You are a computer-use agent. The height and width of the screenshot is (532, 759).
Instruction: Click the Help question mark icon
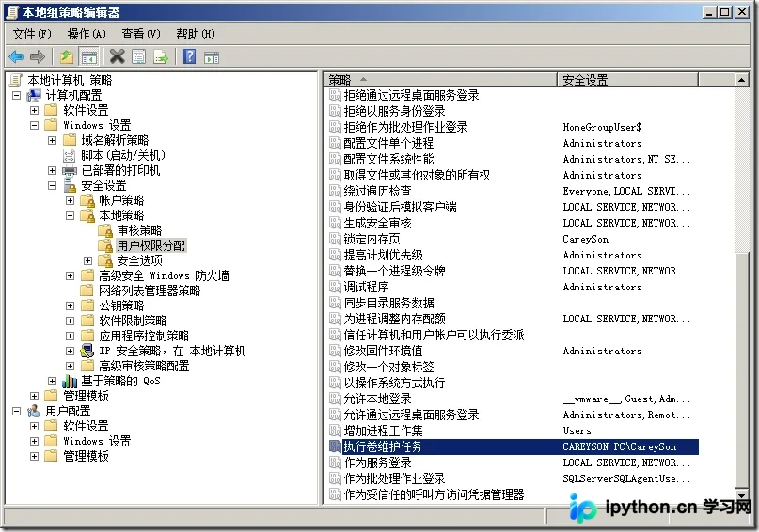click(x=189, y=57)
